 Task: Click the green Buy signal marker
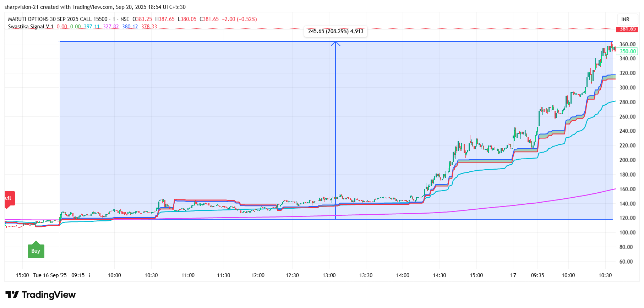36,251
